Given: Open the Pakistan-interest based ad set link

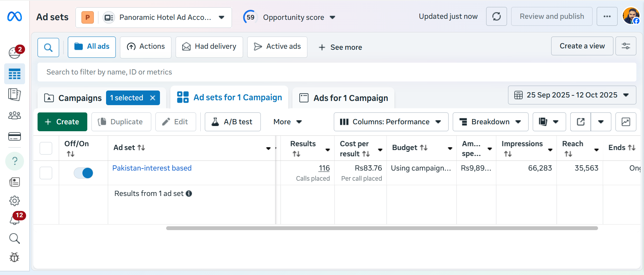Looking at the screenshot, I should coord(152,168).
